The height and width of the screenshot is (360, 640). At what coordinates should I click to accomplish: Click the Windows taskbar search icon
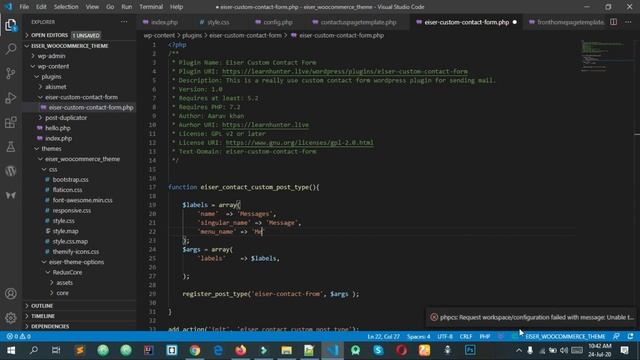click(34, 350)
